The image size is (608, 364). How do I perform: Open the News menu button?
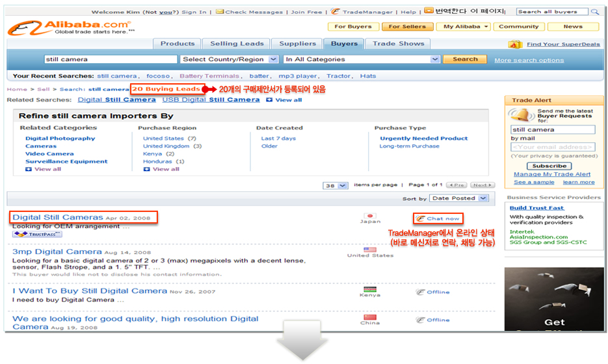[573, 27]
